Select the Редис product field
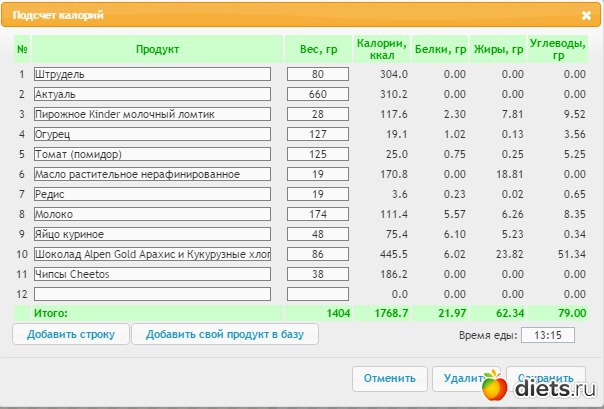 [x=153, y=194]
